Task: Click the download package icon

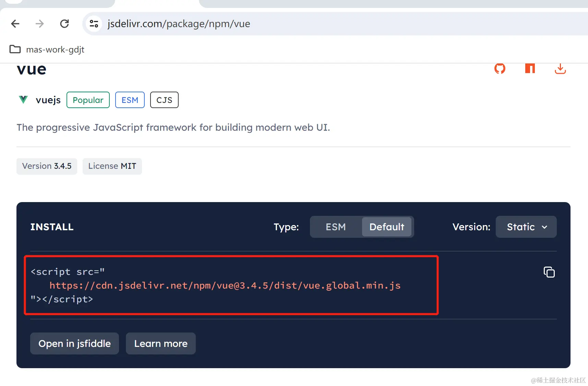Action: (560, 69)
